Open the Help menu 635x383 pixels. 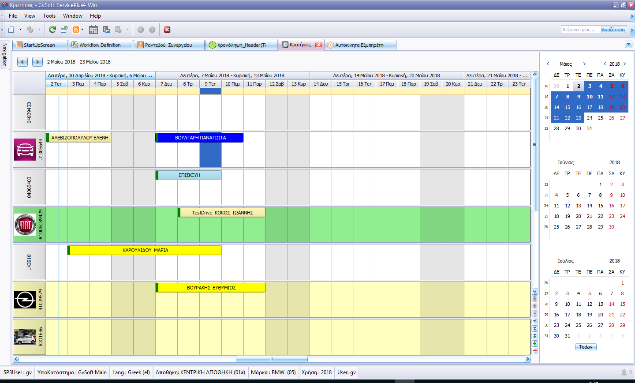tap(95, 16)
